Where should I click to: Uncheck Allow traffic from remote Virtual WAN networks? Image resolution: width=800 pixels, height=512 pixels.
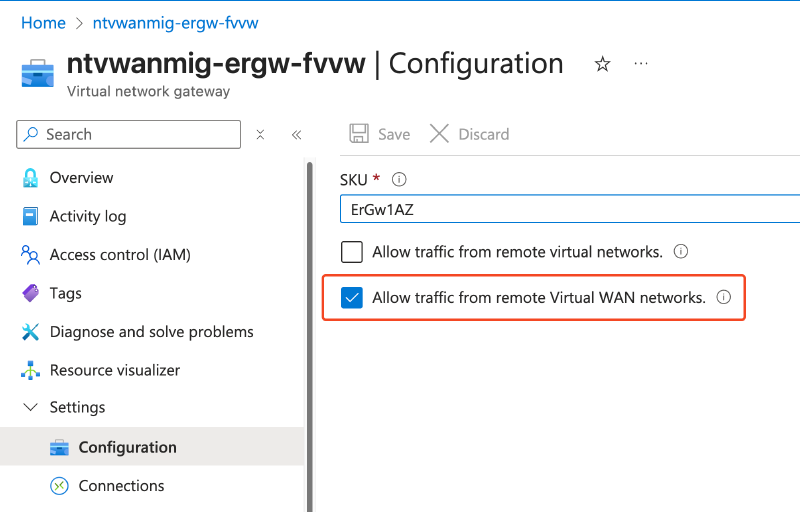(x=352, y=298)
